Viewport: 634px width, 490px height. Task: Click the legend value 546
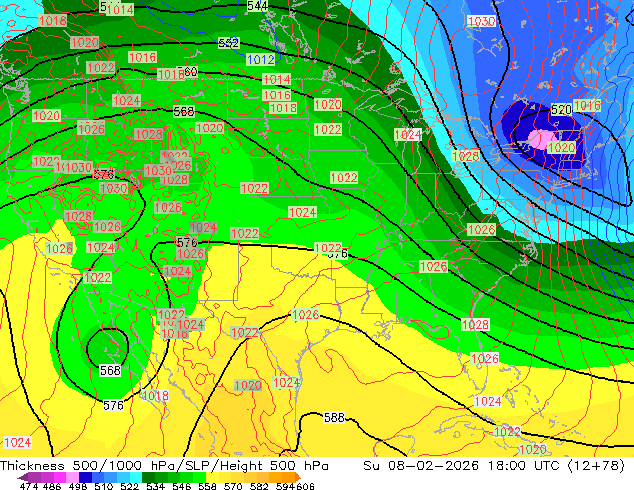[x=181, y=486]
